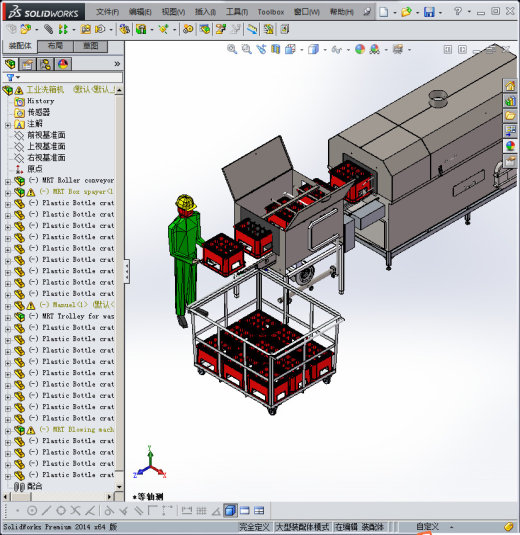Toggle the highlighted 3D view button in bottom toolbar
The height and width of the screenshot is (535, 520).
[230, 510]
